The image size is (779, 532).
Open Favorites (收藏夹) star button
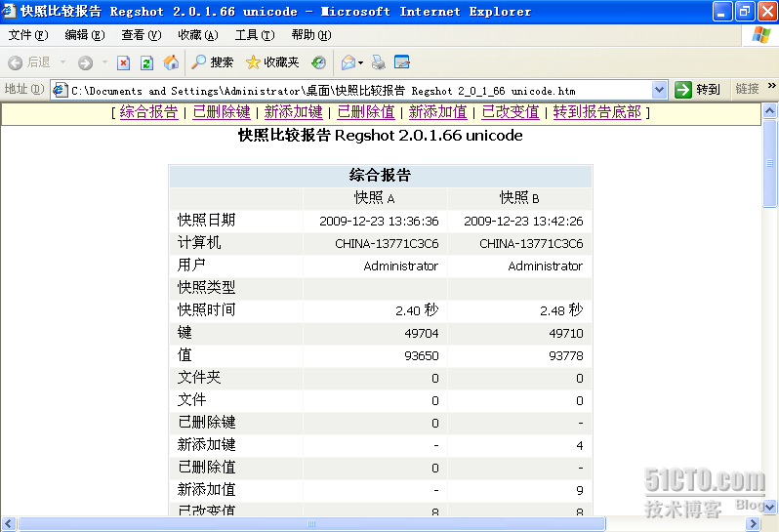coord(272,62)
